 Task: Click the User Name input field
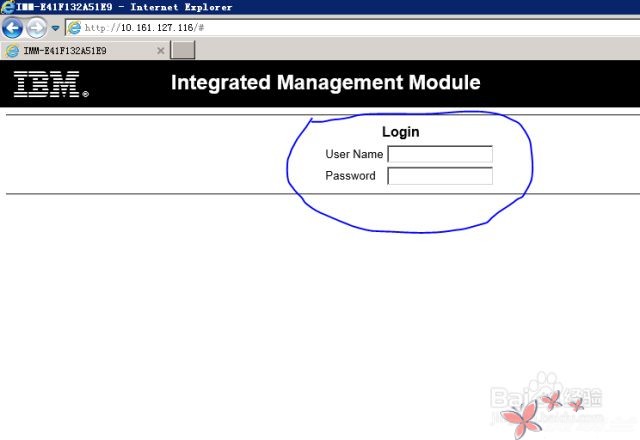click(x=440, y=154)
